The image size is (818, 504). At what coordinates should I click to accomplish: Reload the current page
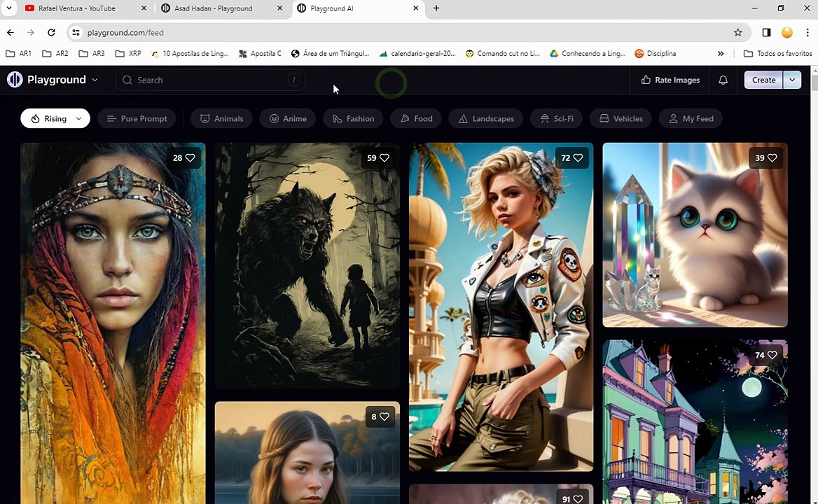click(x=51, y=32)
